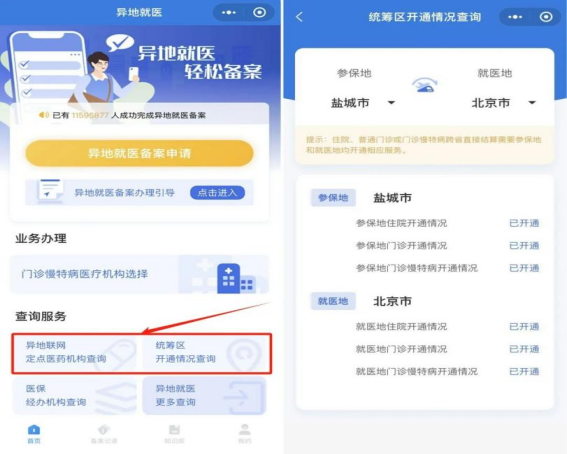Open the left mini-program more options menu
The height and width of the screenshot is (454, 567).
click(x=229, y=13)
